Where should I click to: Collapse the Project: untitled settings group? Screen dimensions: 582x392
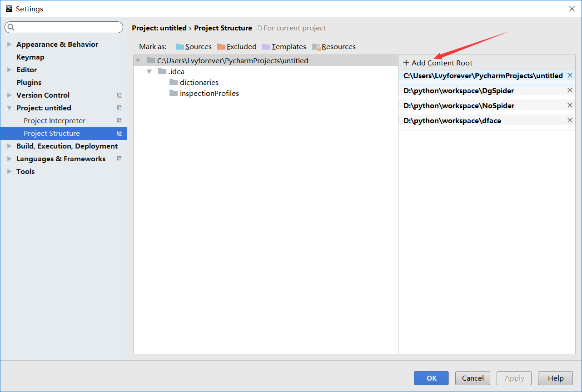click(10, 108)
